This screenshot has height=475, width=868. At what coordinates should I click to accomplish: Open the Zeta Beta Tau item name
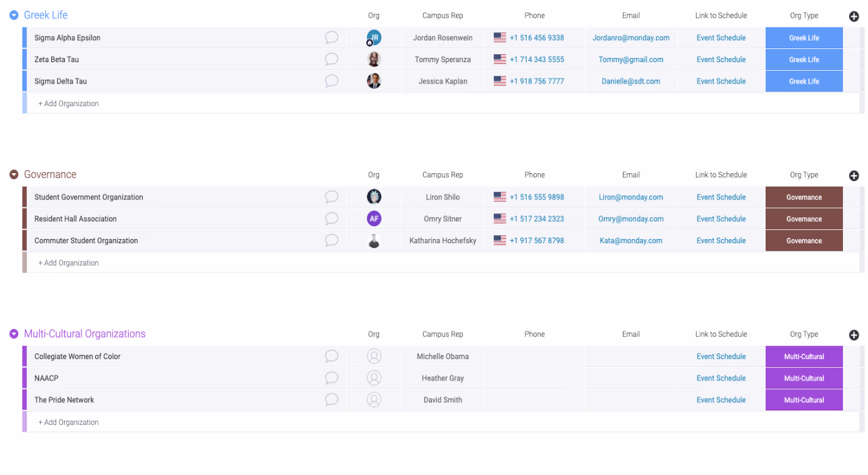coord(57,59)
